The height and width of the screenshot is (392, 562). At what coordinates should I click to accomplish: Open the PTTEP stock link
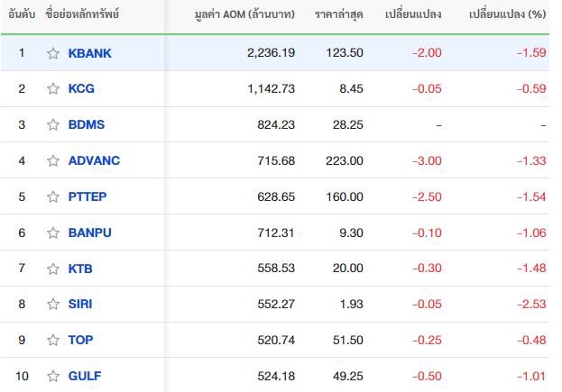88,196
